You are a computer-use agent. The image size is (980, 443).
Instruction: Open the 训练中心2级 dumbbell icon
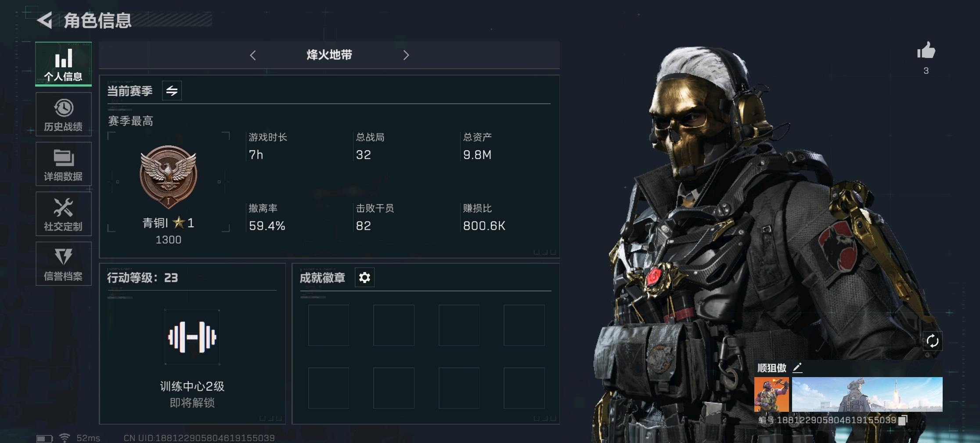(x=192, y=337)
